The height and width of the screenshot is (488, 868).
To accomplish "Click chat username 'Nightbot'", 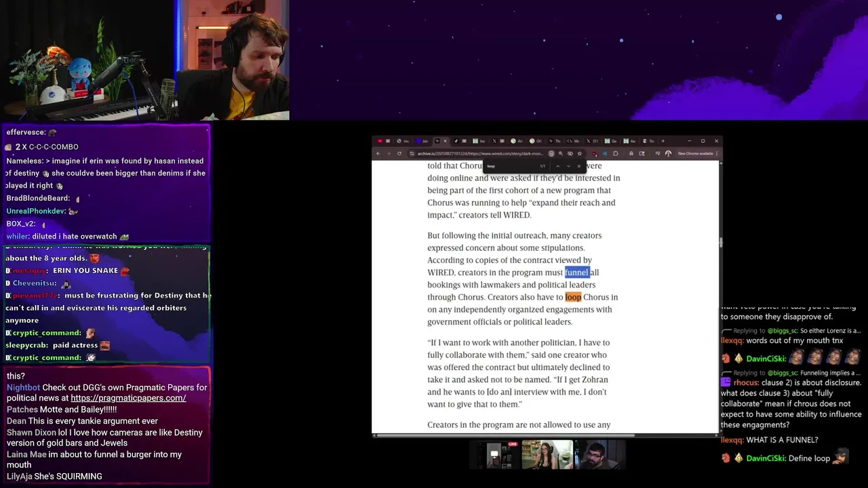I will point(23,388).
